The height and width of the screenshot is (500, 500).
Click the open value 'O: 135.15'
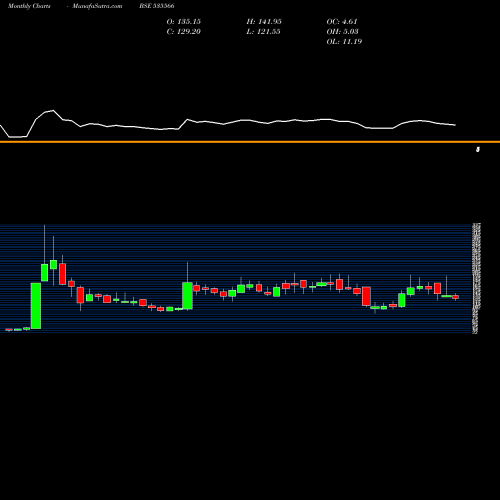point(184,22)
